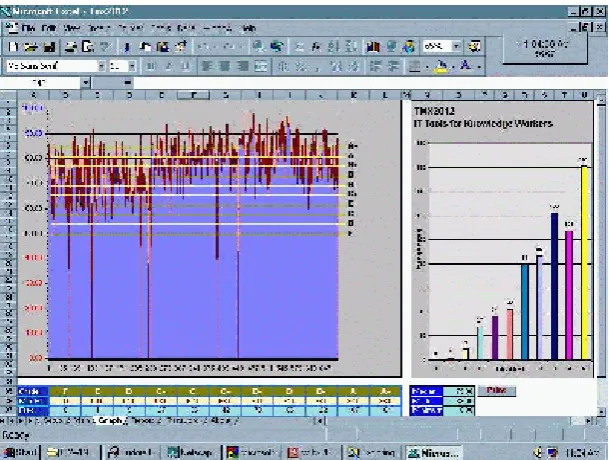Viewport: 609px width, 460px height.
Task: Launch the Chart Wizard icon
Action: [373, 47]
